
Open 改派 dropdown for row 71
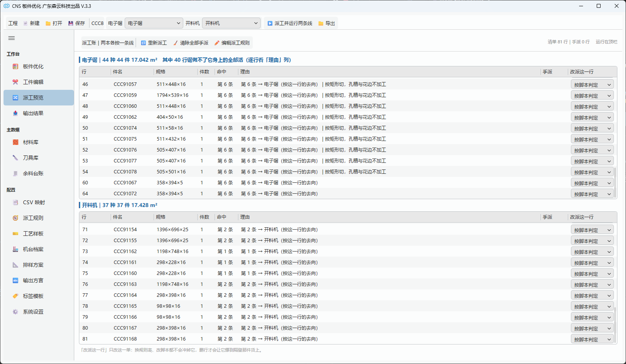coord(592,230)
